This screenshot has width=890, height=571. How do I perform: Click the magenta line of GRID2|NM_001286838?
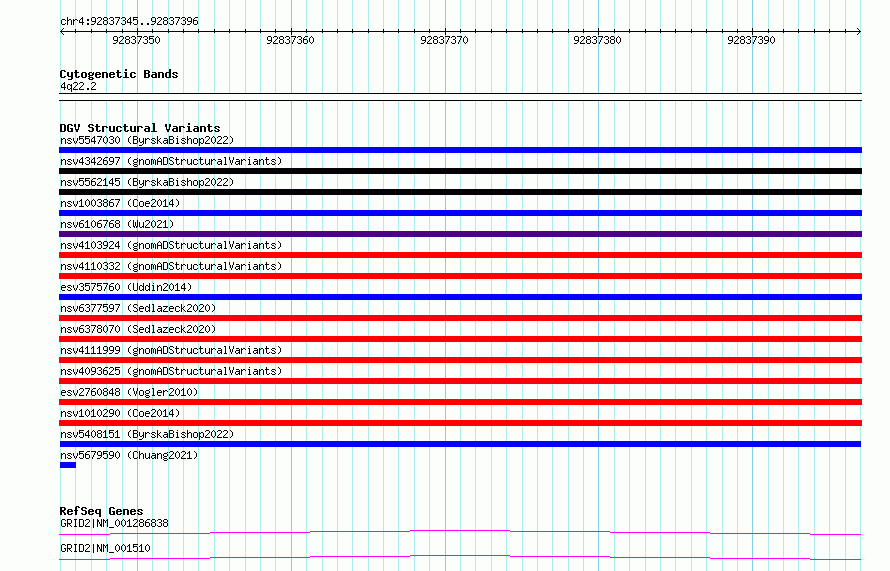(460, 532)
